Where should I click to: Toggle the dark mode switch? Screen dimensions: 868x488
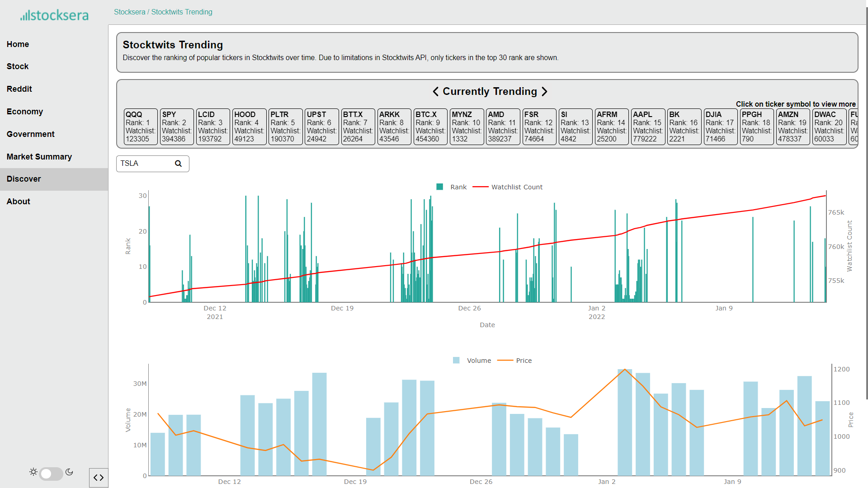(51, 474)
